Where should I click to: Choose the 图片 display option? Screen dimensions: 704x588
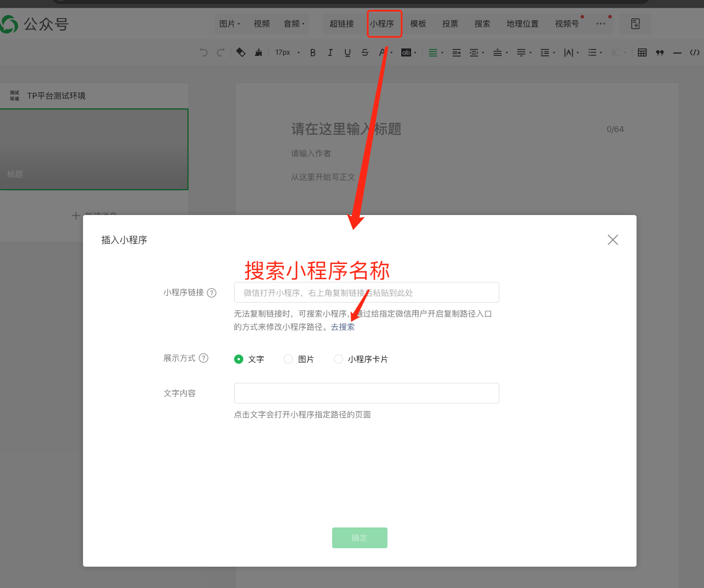pyautogui.click(x=288, y=359)
